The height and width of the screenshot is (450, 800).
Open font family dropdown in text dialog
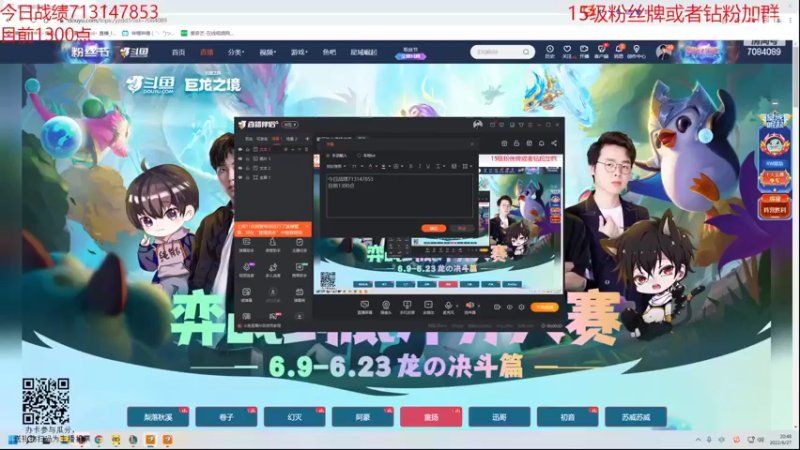tap(336, 166)
